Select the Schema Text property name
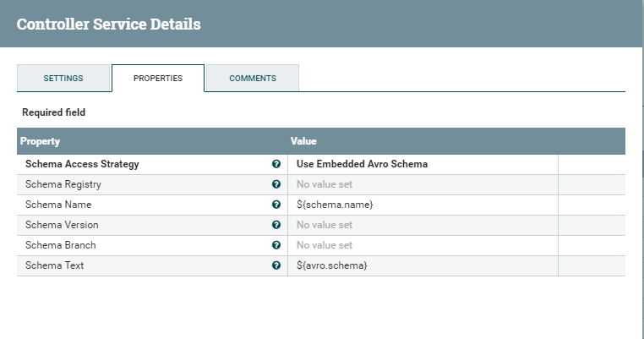Screen dimensions: 644x339 tap(55, 265)
